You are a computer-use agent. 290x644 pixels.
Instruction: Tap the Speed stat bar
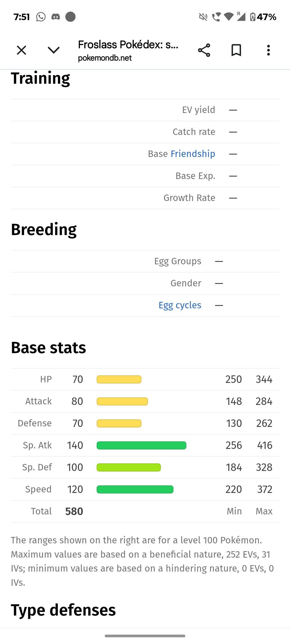coord(135,489)
